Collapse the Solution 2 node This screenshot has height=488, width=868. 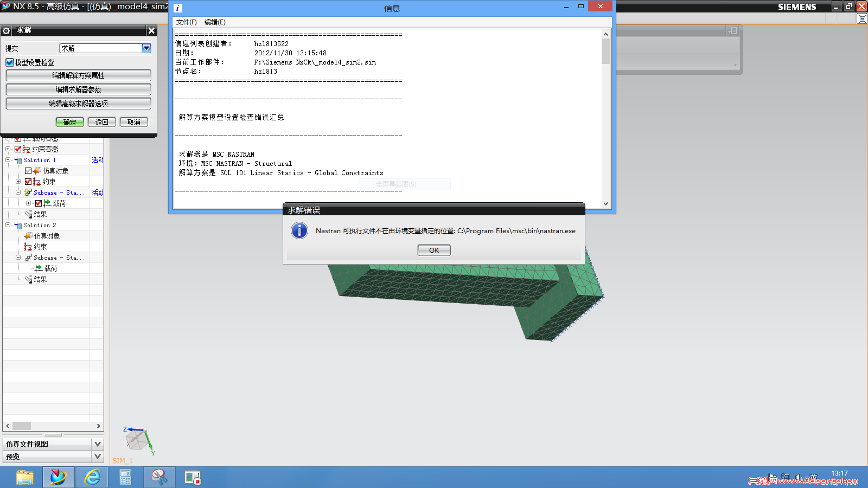coord(8,225)
